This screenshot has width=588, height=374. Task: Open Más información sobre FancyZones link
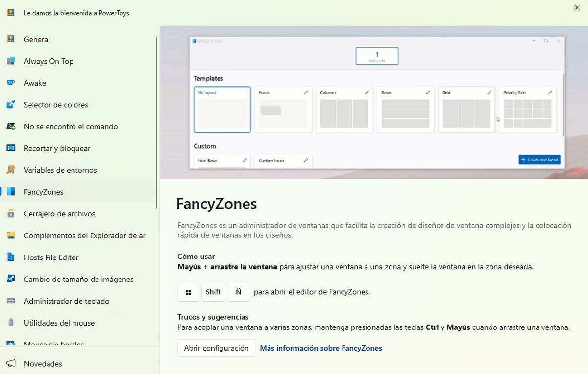(x=320, y=348)
